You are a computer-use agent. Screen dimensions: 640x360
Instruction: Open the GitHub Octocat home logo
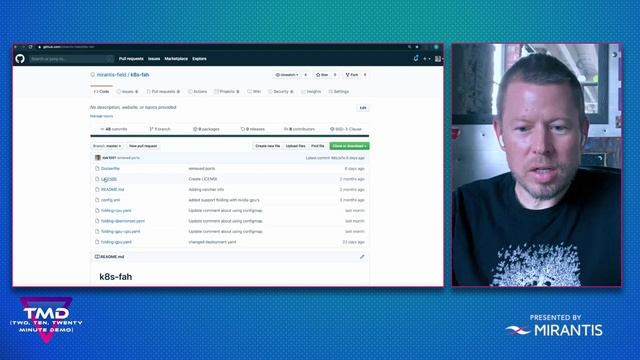click(x=20, y=59)
